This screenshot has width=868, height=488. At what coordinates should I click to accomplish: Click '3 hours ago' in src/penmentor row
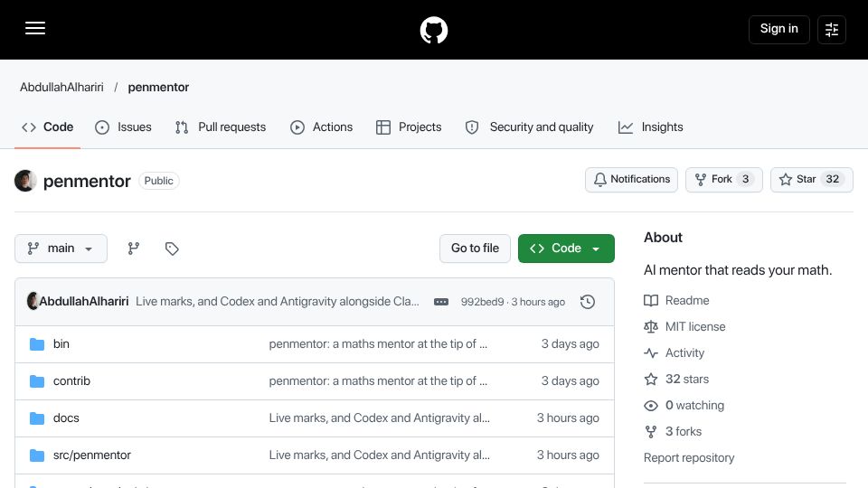[x=568, y=455]
